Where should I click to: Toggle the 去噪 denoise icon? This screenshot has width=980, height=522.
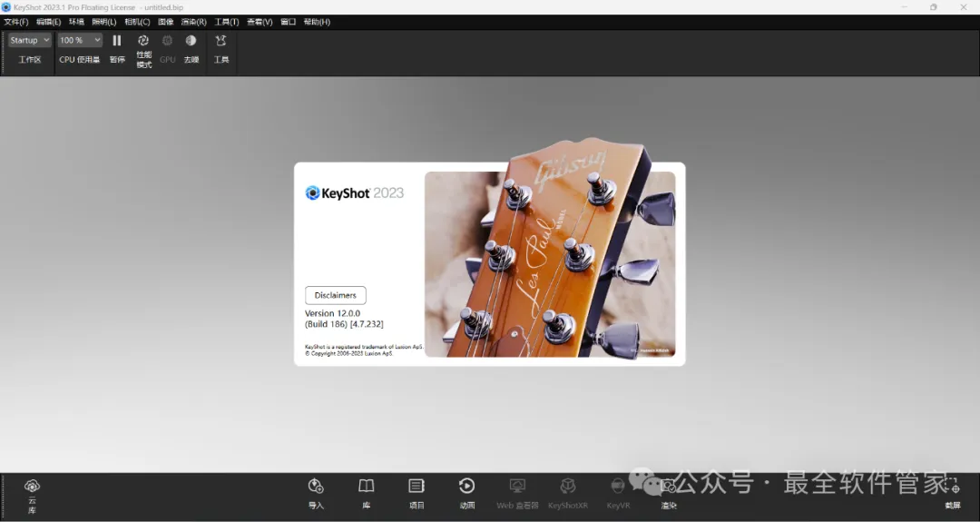[x=191, y=41]
